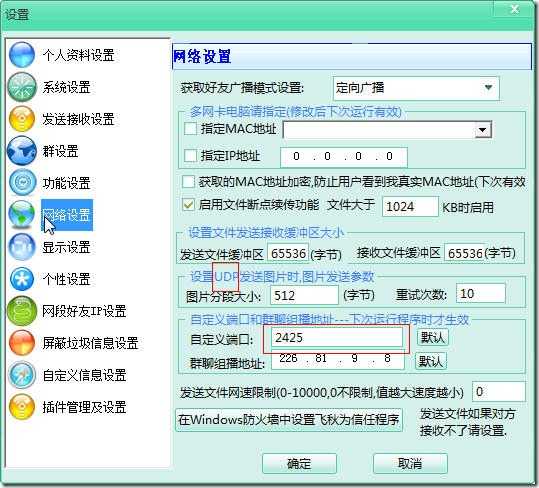Open 群设置 settings page

point(60,151)
